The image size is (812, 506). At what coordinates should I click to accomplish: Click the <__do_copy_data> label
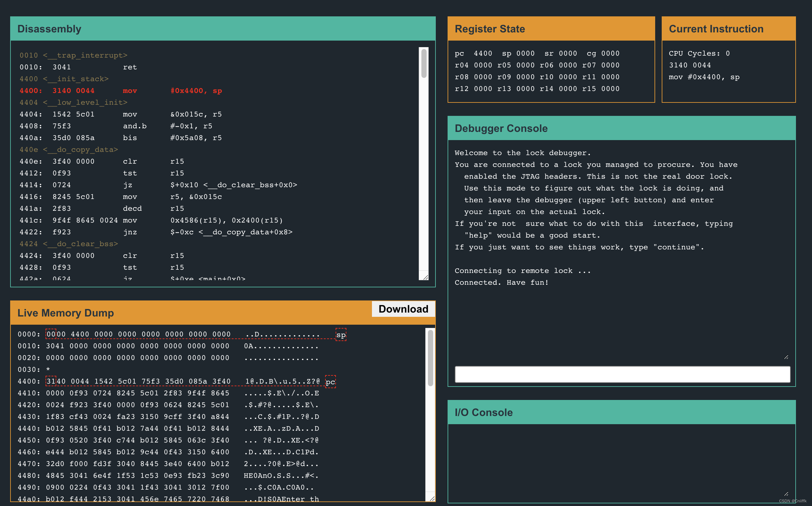[x=80, y=150]
